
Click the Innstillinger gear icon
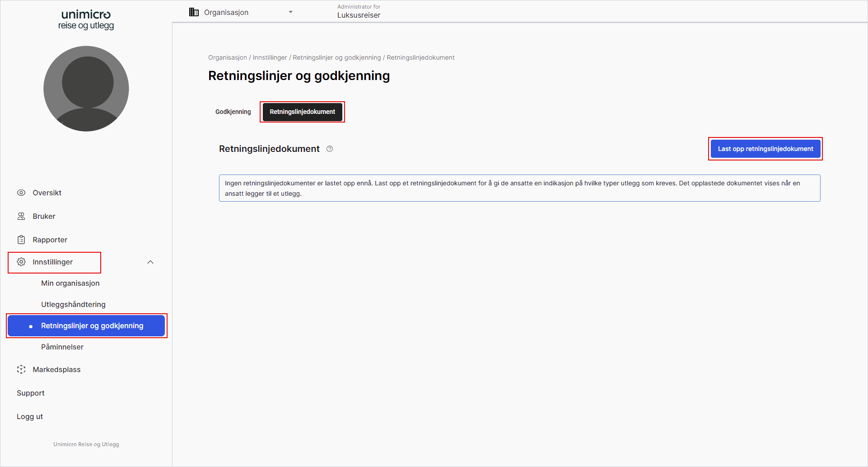[21, 262]
